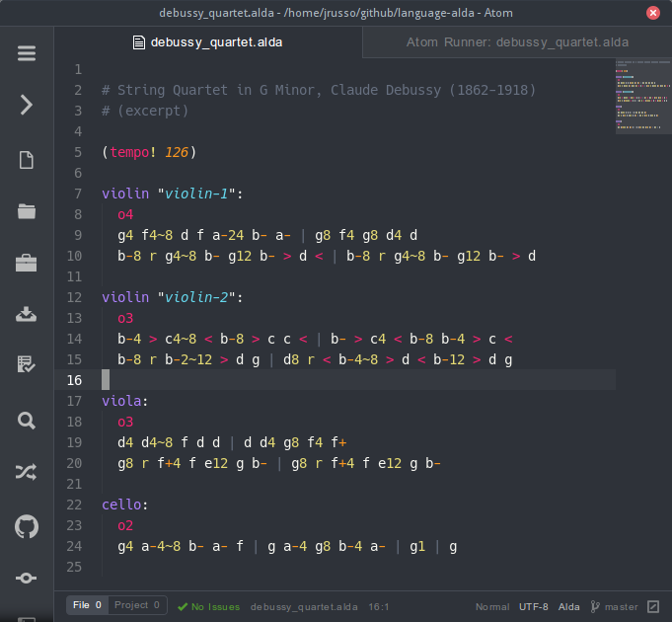This screenshot has height=622, width=672.
Task: Select the File 0 linter scope
Action: click(x=88, y=605)
